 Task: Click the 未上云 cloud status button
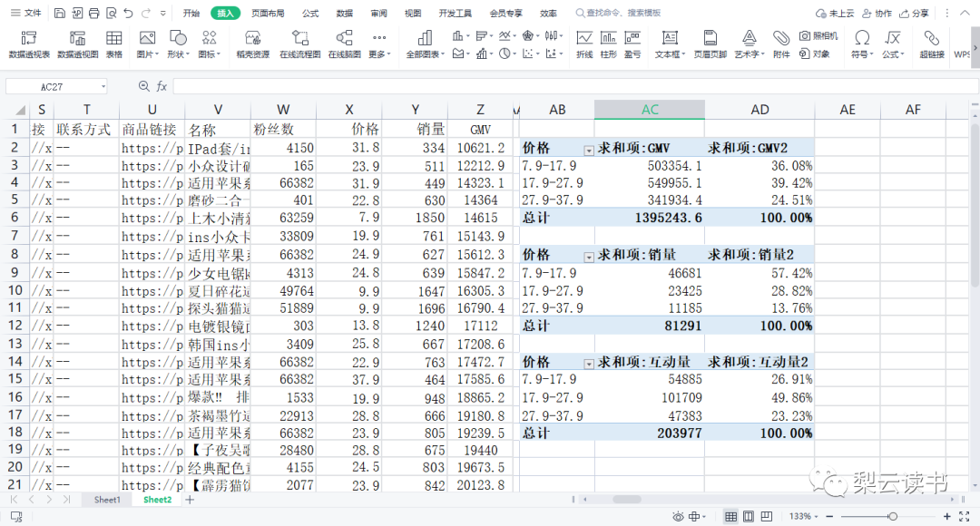(835, 13)
